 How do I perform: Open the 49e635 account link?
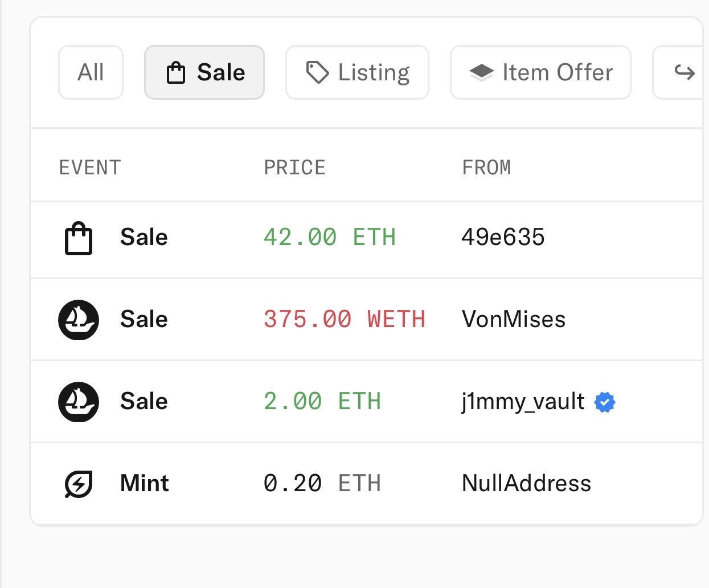pos(503,238)
